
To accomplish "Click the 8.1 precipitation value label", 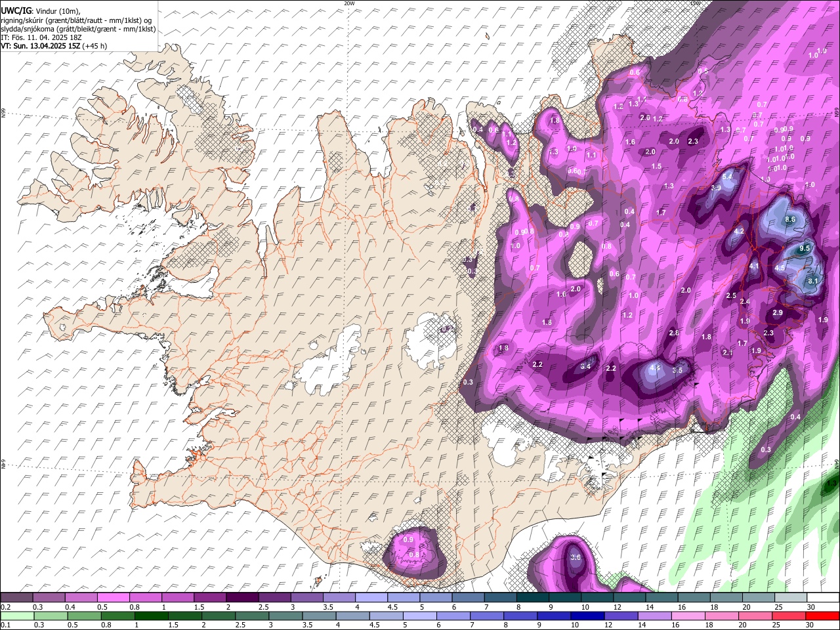I will tap(812, 281).
